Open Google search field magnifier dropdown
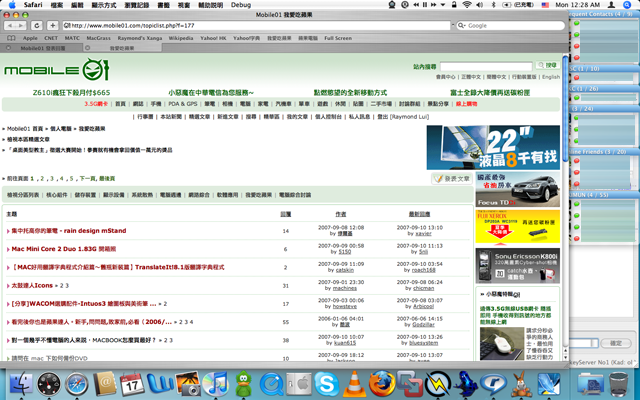The height and width of the screenshot is (400, 640). click(x=462, y=25)
